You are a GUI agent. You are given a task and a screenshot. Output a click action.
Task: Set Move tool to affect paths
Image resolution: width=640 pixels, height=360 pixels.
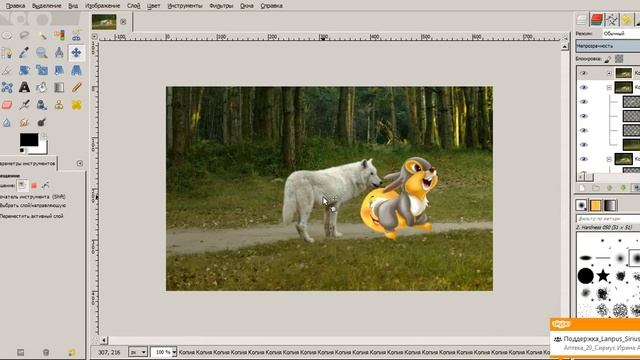pos(45,186)
